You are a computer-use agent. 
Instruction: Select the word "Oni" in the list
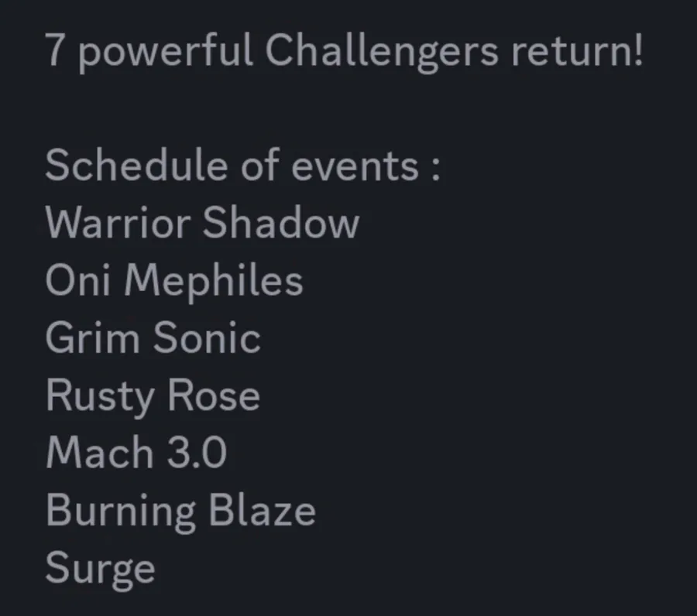point(77,280)
